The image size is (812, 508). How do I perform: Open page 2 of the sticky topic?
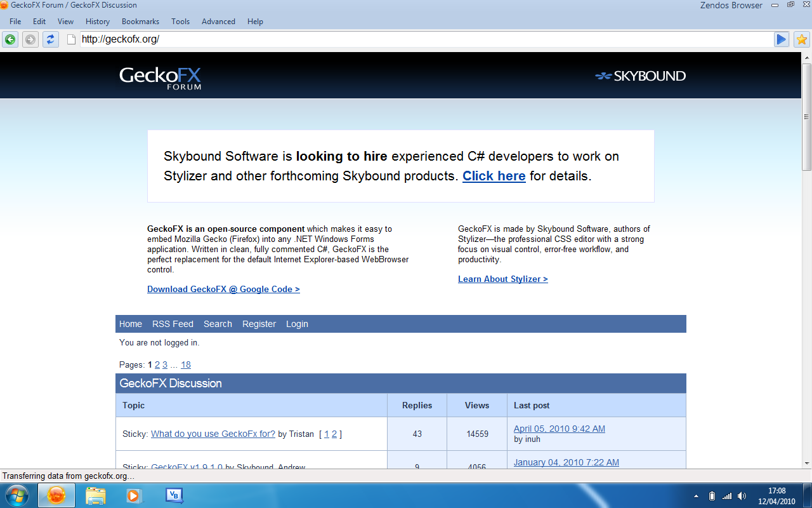tap(334, 434)
